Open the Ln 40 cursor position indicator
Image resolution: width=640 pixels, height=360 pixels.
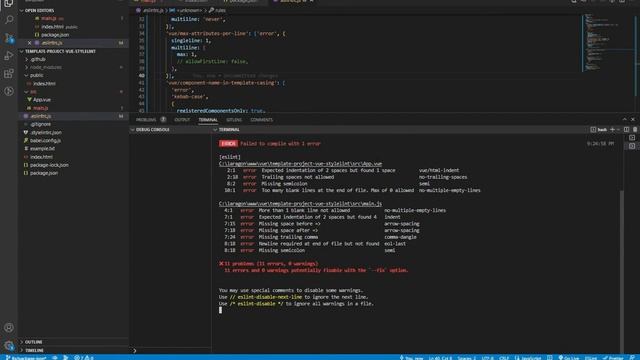(440, 358)
